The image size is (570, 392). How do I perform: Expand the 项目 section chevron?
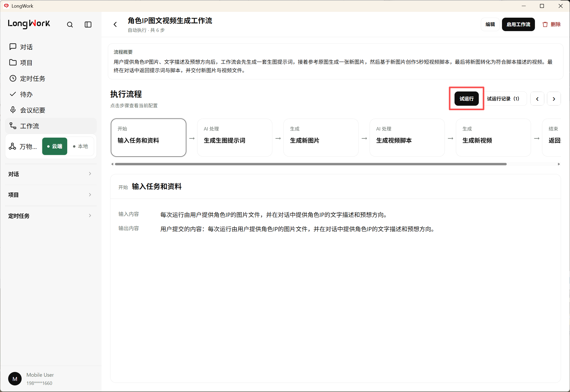tap(90, 195)
